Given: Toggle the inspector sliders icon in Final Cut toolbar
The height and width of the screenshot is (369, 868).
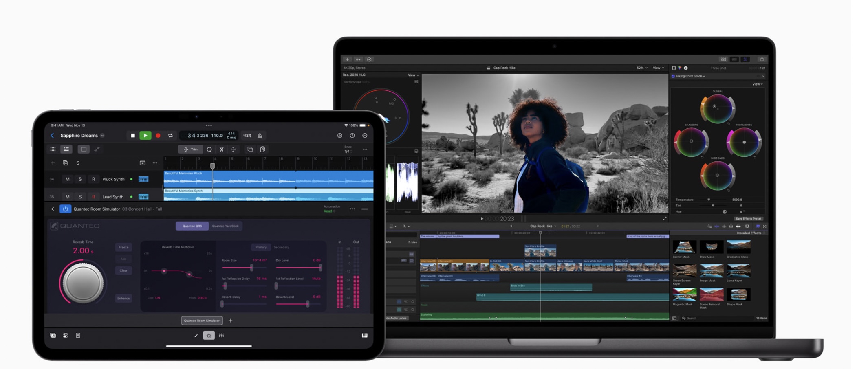Looking at the screenshot, I should tap(745, 59).
